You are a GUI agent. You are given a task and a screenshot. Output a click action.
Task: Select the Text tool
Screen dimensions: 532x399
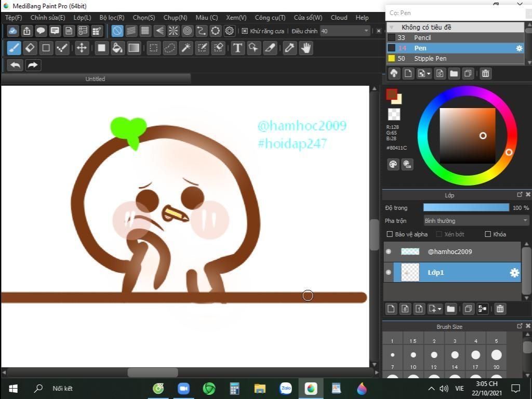point(237,48)
